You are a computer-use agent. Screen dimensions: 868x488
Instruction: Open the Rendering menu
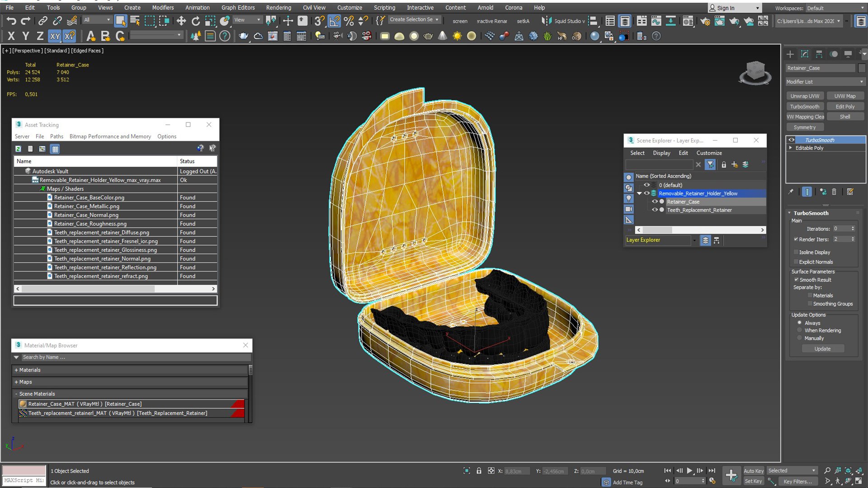click(x=278, y=8)
